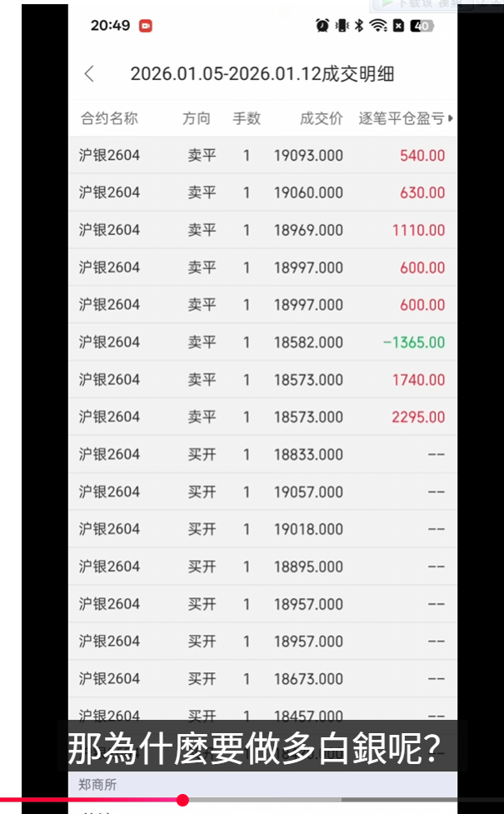Click the alarm clock status icon

tap(322, 26)
